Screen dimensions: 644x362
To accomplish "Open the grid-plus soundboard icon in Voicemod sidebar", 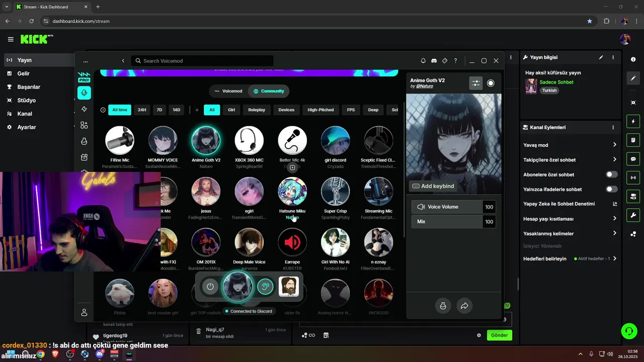I will coord(84,125).
